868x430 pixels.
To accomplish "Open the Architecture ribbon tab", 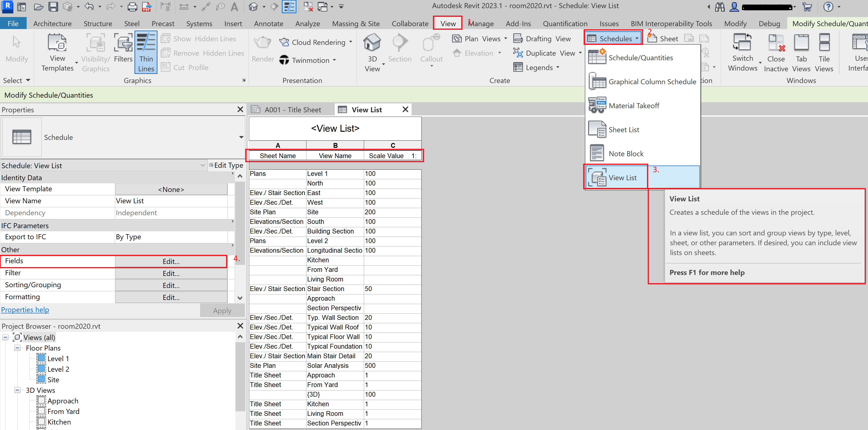I will [x=52, y=24].
